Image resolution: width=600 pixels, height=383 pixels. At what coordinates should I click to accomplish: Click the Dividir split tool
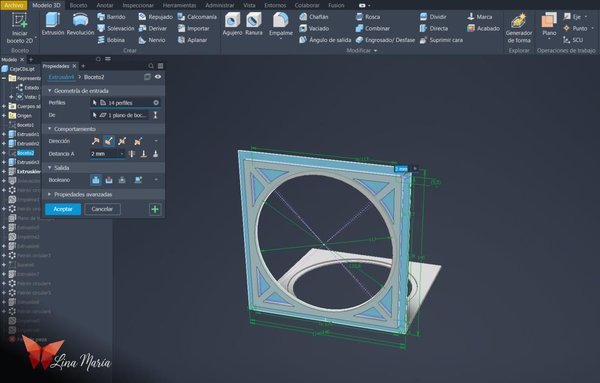pos(433,17)
